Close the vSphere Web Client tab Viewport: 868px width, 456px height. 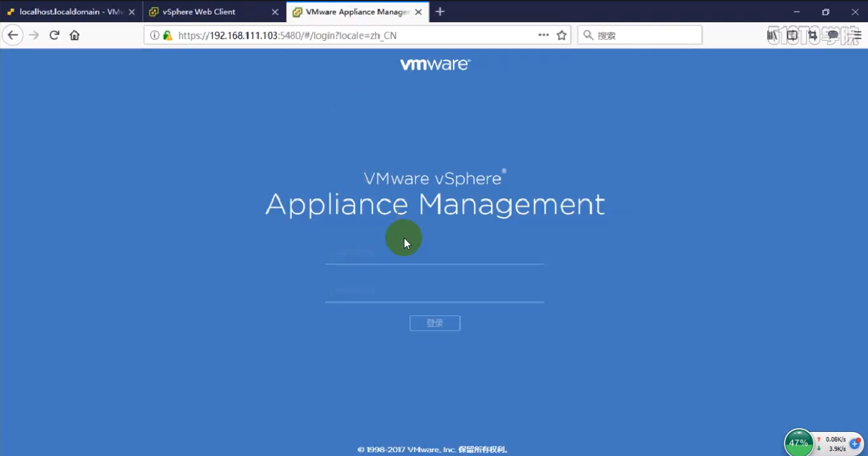(275, 12)
